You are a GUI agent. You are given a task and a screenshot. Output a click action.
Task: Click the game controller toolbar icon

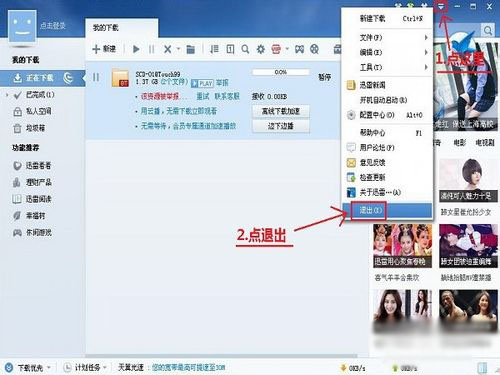point(299,49)
